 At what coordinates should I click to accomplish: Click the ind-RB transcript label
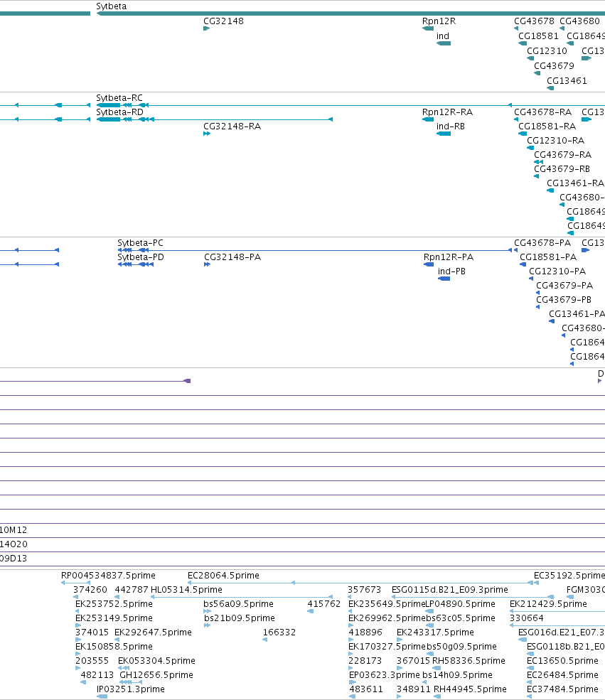point(451,126)
